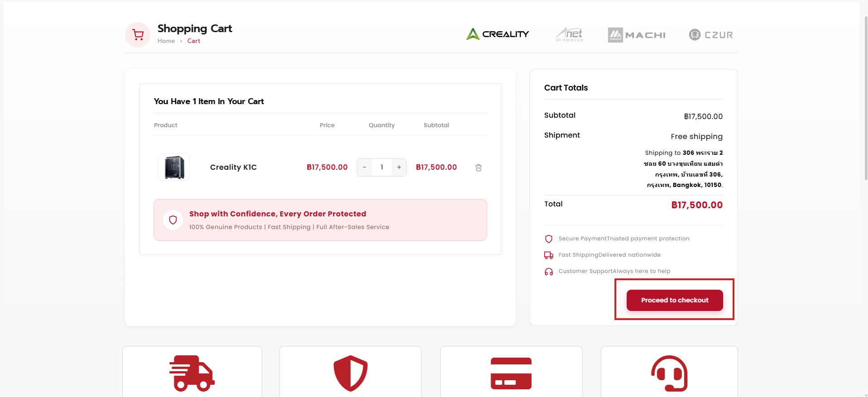Image resolution: width=868 pixels, height=397 pixels.
Task: Click the shield icon in the Order Protected banner
Action: [x=173, y=220]
